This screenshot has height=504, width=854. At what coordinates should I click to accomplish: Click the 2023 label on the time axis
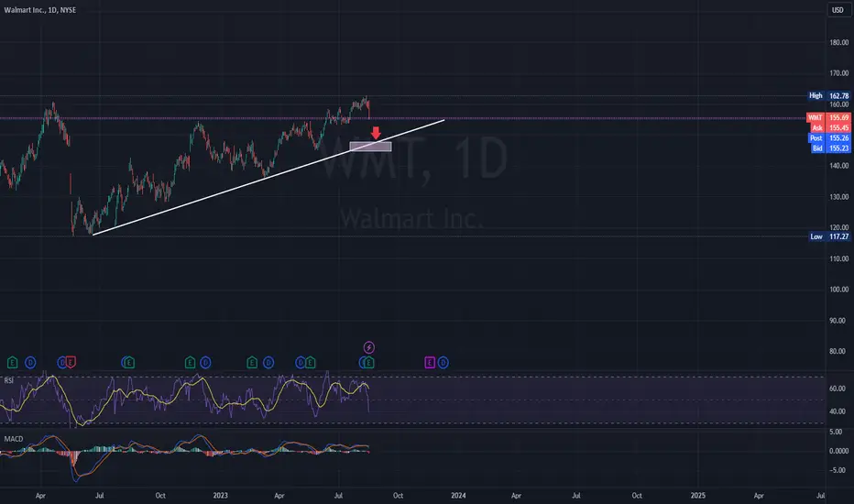tap(220, 495)
